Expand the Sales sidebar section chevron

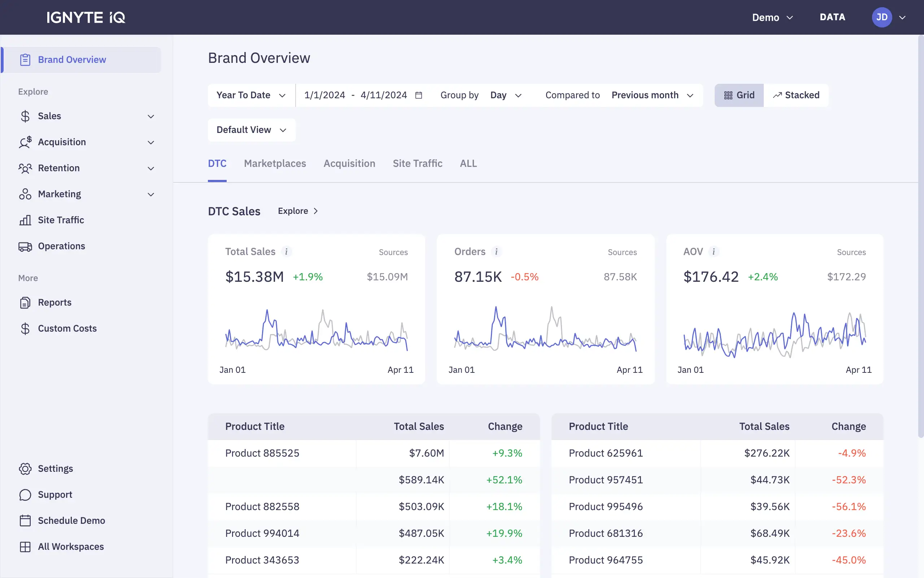[151, 116]
